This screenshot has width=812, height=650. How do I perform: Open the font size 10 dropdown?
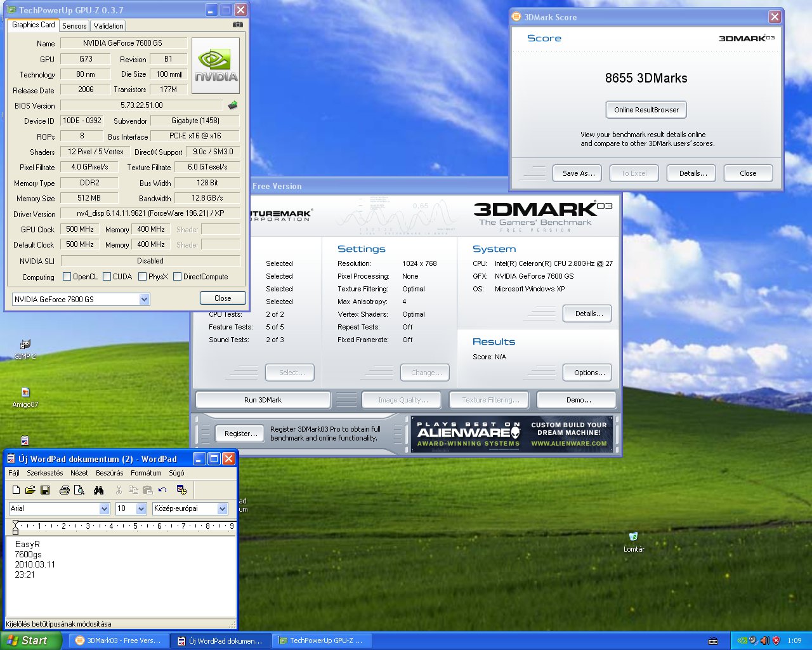tap(141, 508)
